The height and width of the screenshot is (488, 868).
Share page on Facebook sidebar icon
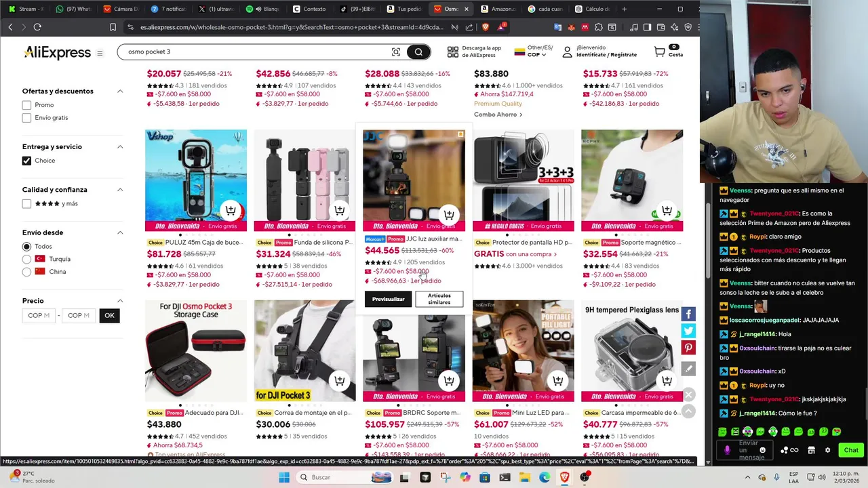point(688,314)
